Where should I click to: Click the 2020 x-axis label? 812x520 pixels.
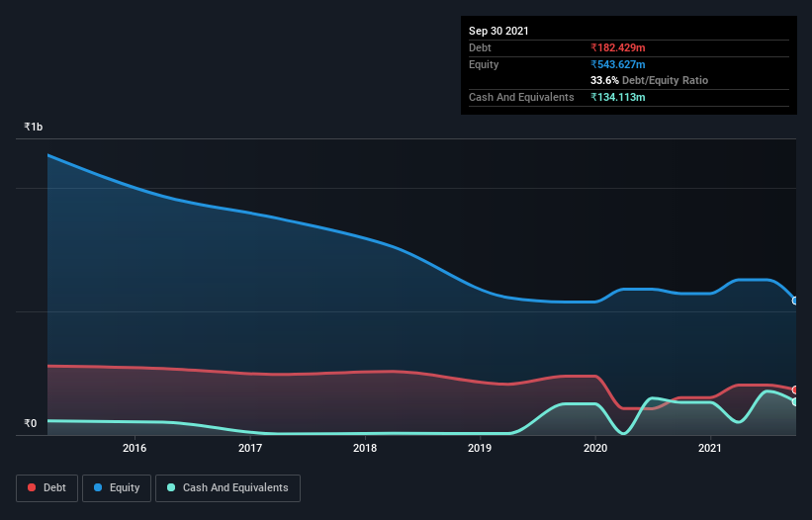[x=595, y=448]
